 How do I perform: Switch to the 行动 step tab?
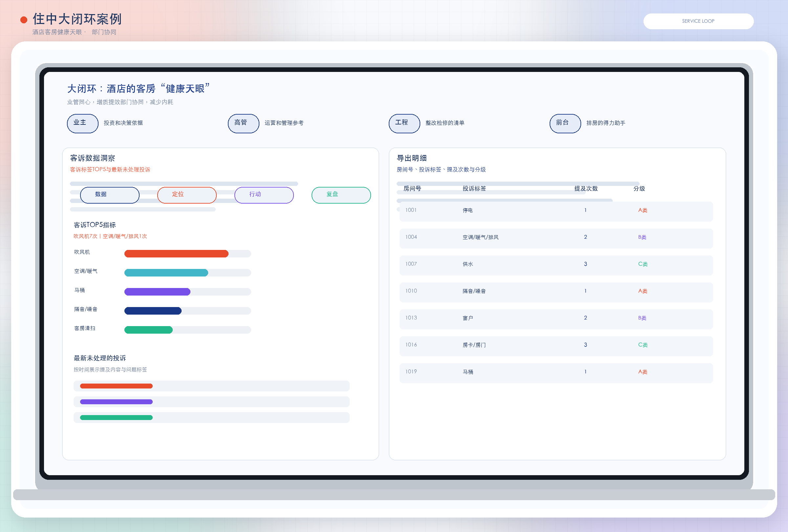[x=264, y=195]
